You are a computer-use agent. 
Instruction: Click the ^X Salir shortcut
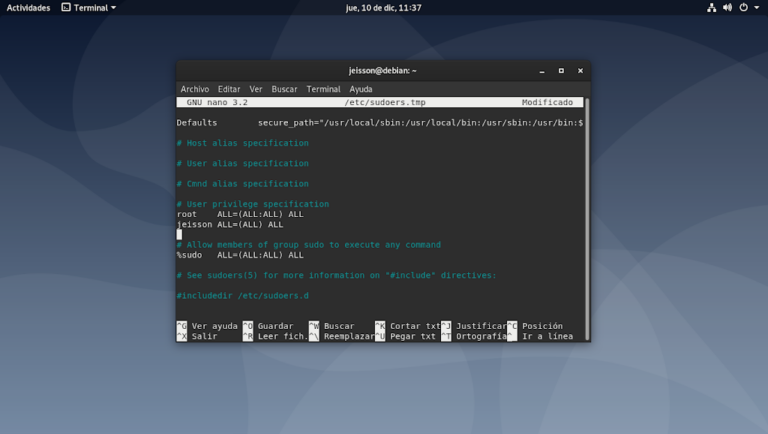coord(196,336)
